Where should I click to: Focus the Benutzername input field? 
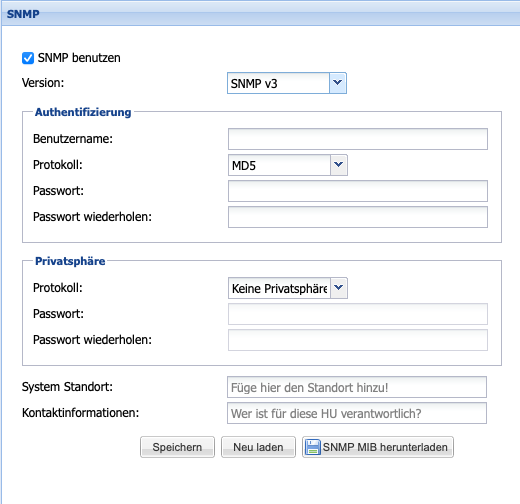(358, 139)
